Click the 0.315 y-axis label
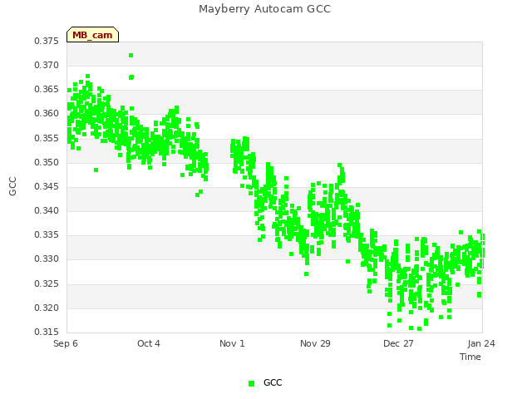Viewport: 532px width, 399px height. tap(47, 332)
